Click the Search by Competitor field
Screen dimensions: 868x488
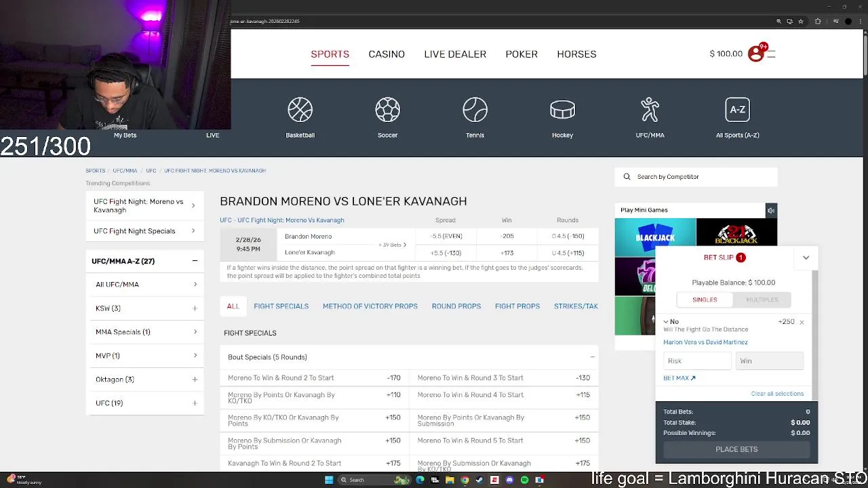pos(696,177)
